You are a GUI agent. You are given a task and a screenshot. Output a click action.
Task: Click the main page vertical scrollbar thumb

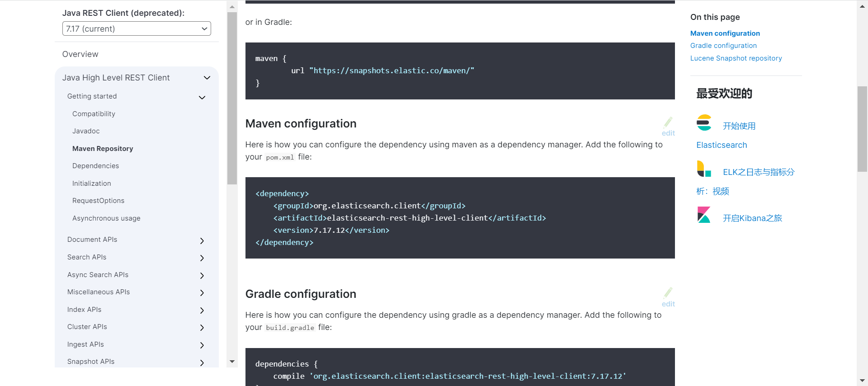[862, 129]
